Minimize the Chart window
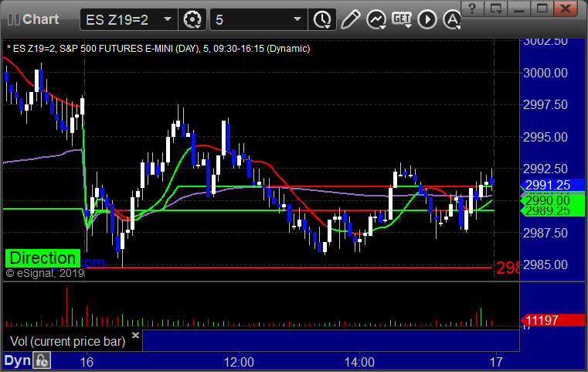This screenshot has height=372, width=588. click(x=519, y=9)
